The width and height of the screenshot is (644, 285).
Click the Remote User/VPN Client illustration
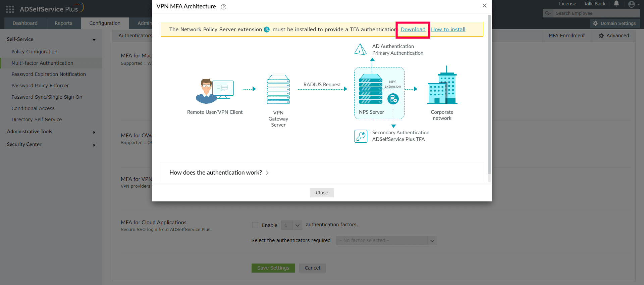[x=215, y=91]
